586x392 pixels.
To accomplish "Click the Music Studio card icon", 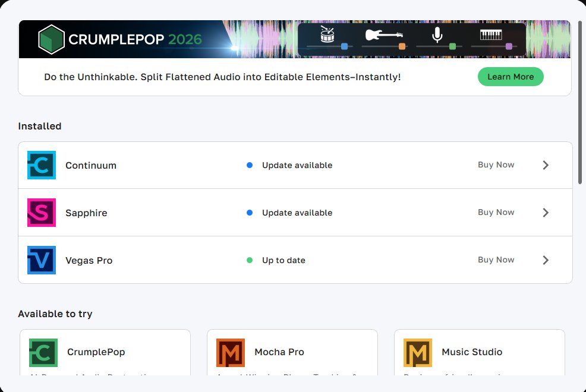I will (418, 353).
